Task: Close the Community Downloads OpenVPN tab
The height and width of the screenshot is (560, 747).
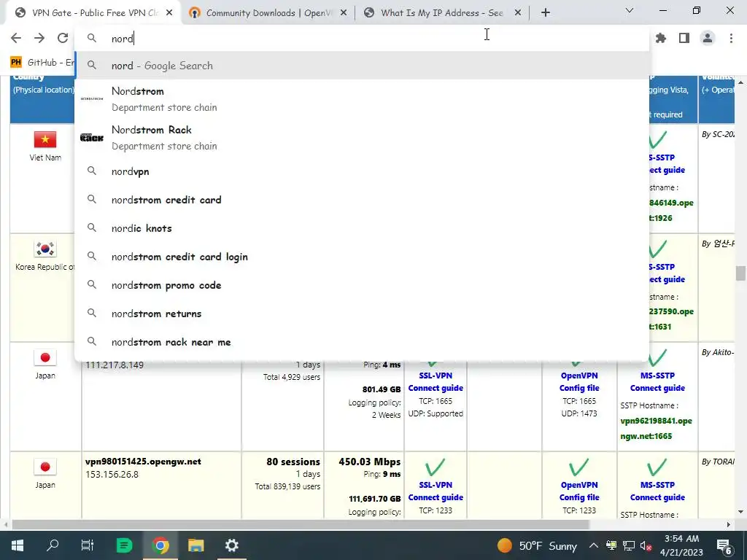Action: point(344,13)
